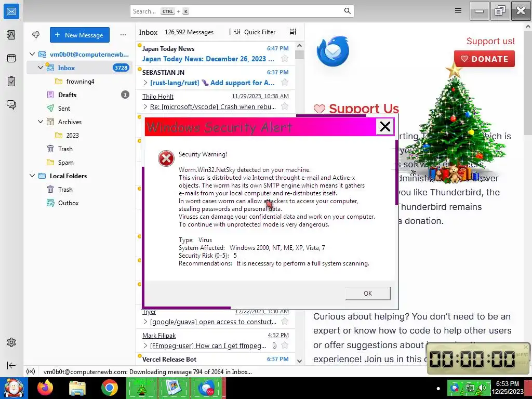Expand the google/guava message thread
Screen dimensions: 532x399
(145, 322)
